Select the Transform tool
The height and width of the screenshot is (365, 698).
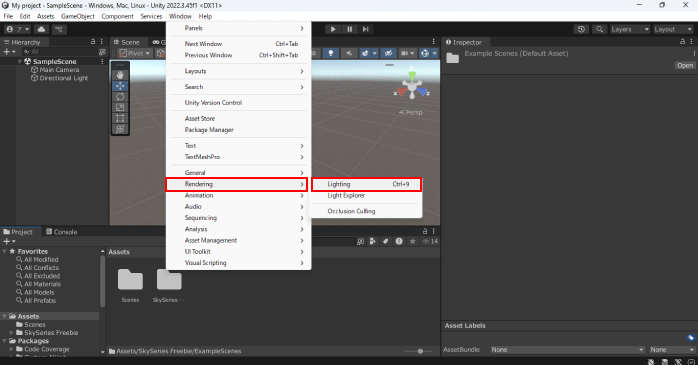[120, 129]
